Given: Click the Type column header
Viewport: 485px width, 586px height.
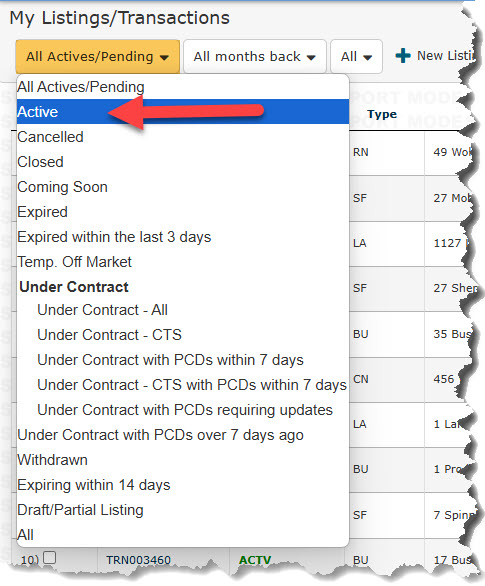Looking at the screenshot, I should (382, 114).
